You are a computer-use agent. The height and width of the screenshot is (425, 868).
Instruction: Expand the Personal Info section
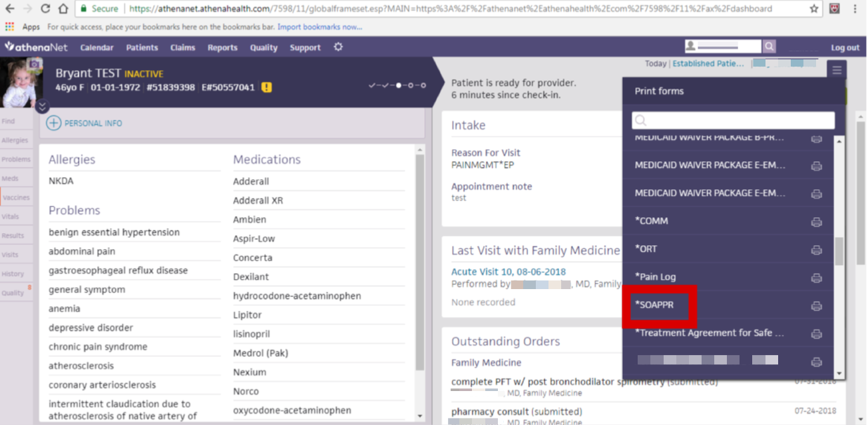(84, 123)
